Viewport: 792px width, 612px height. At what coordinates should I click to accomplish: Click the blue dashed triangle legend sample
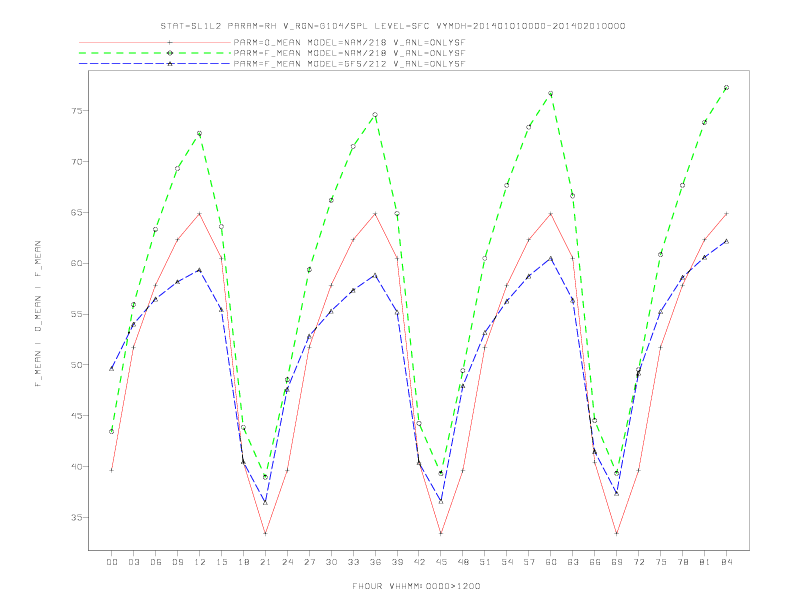click(155, 64)
